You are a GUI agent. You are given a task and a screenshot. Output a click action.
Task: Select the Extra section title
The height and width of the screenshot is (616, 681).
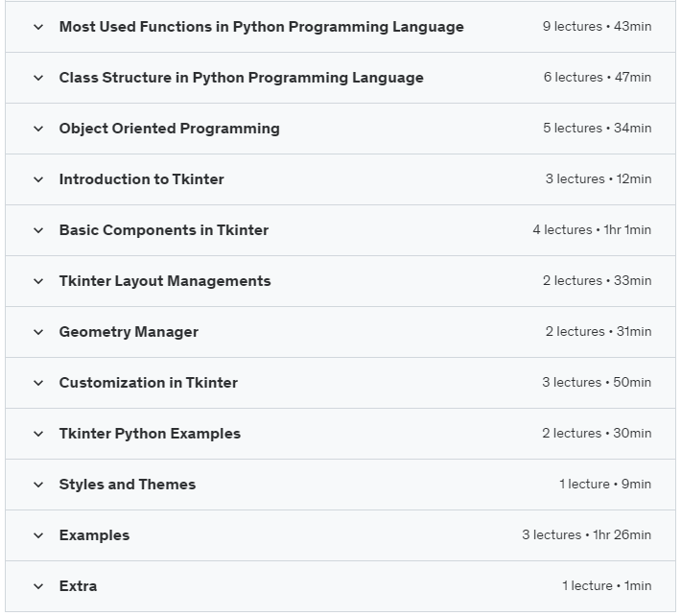click(79, 585)
